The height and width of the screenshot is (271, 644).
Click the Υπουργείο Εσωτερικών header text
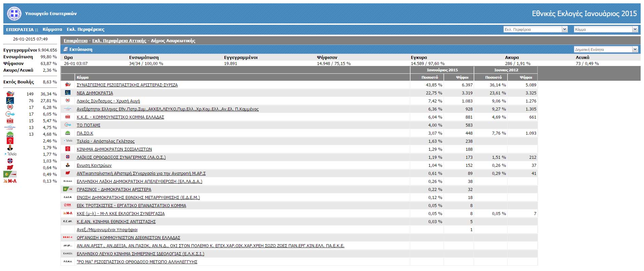(51, 14)
